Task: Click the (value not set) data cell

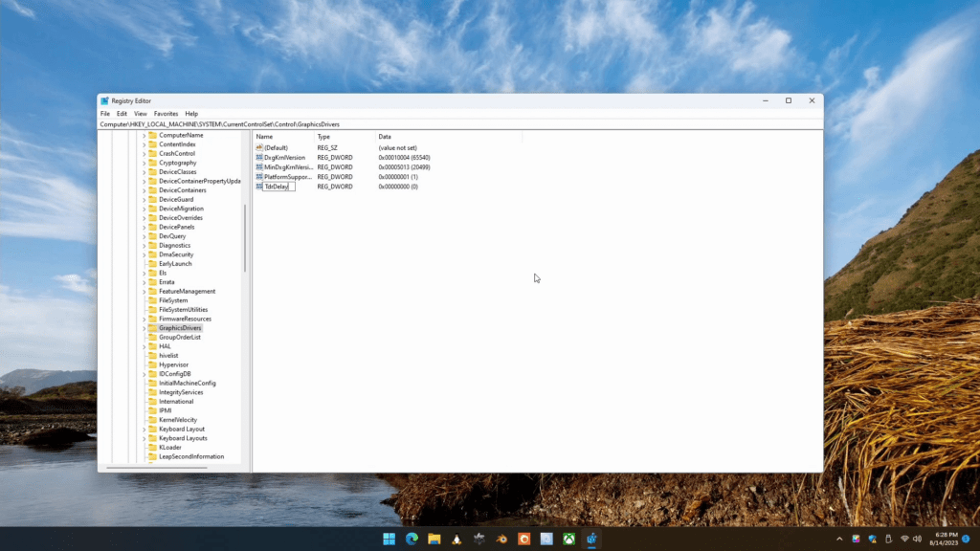Action: pyautogui.click(x=397, y=147)
